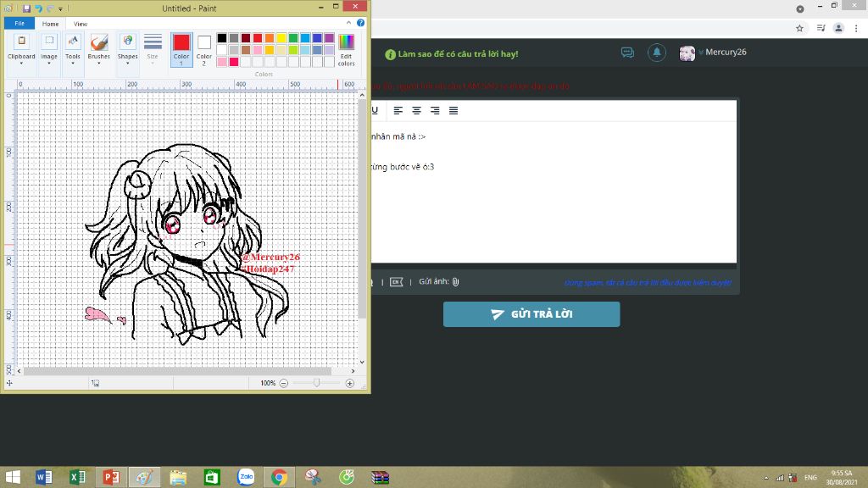This screenshot has height=488, width=868.
Task: Attach image via Gửi ảnh paperclip
Action: click(455, 282)
